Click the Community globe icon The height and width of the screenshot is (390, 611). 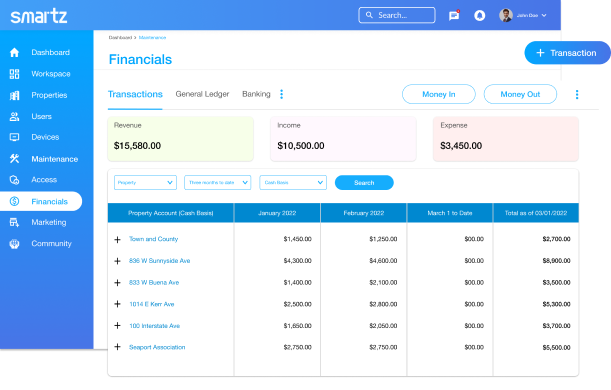coord(14,244)
